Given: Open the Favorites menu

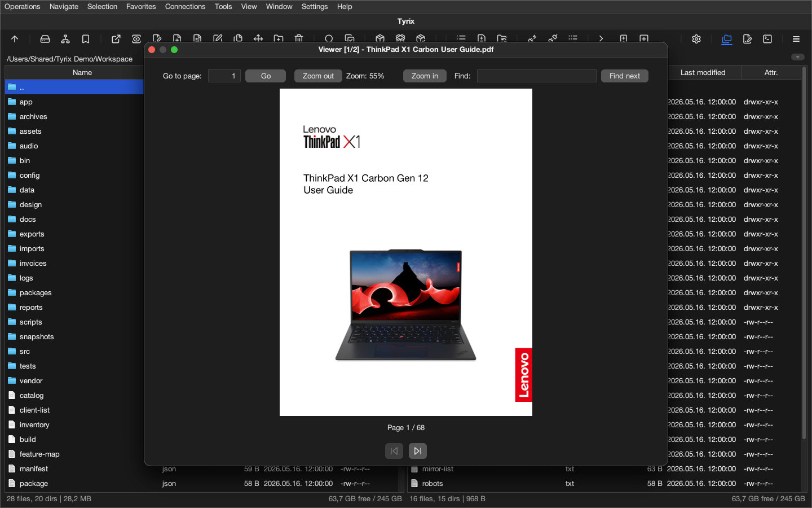Looking at the screenshot, I should point(141,7).
